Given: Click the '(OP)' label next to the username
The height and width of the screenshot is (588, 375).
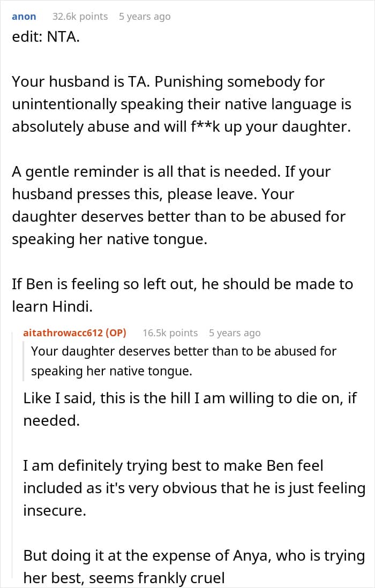Looking at the screenshot, I should [116, 333].
